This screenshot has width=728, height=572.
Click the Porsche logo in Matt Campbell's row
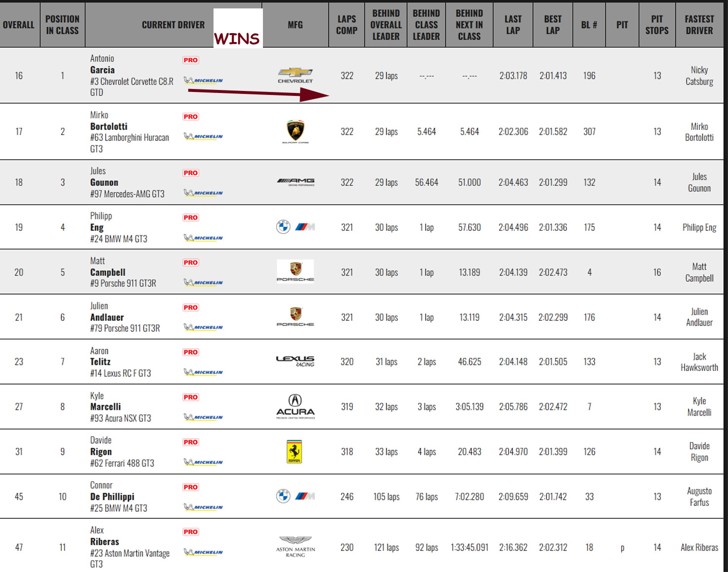click(x=296, y=271)
